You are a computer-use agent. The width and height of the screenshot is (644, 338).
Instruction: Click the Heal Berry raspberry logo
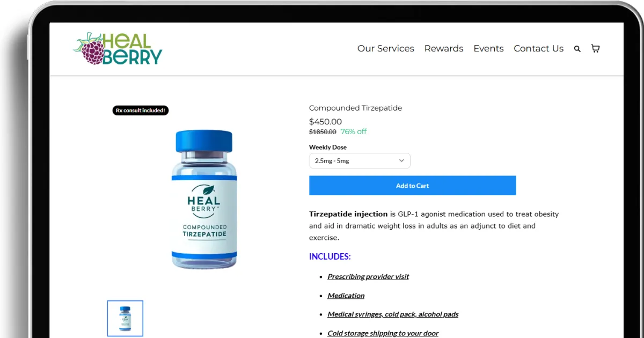coord(118,48)
